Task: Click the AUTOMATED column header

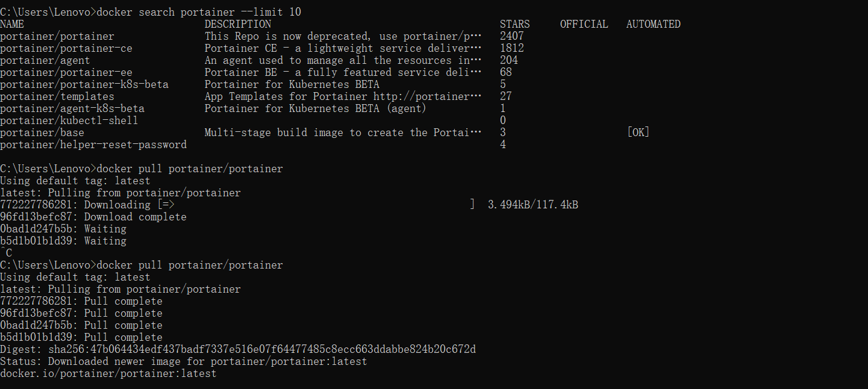Action: click(x=654, y=24)
